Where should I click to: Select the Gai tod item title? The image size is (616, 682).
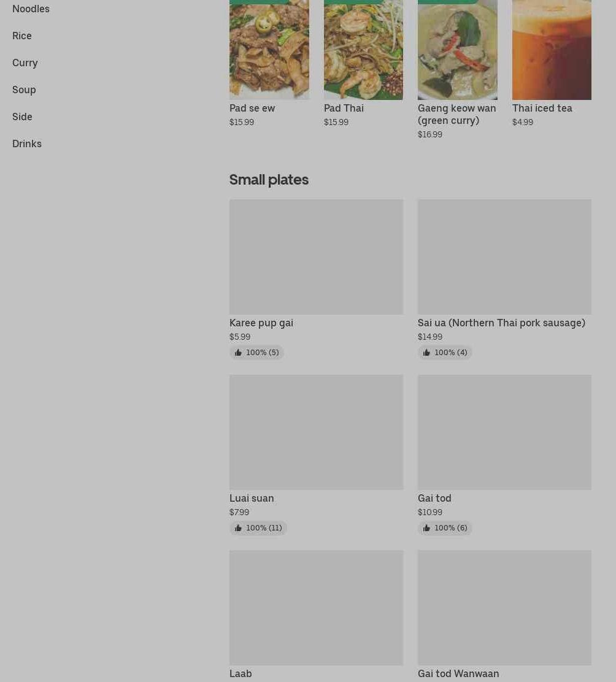[434, 498]
